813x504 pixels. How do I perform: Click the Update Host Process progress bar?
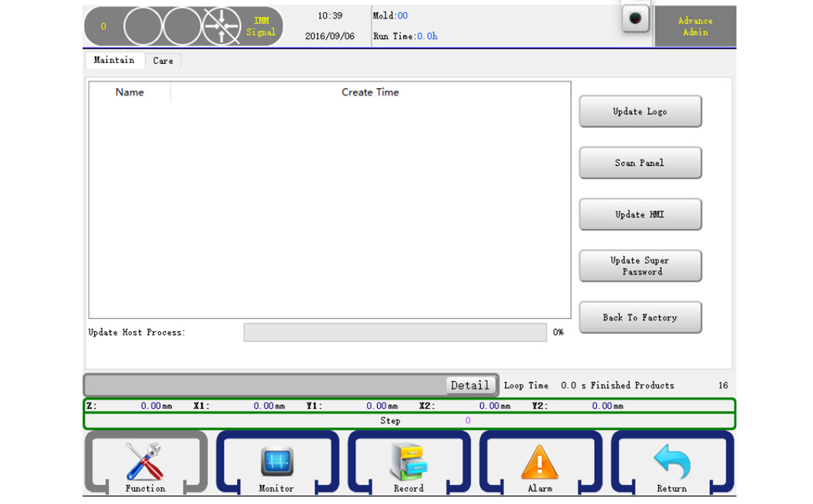(x=394, y=333)
